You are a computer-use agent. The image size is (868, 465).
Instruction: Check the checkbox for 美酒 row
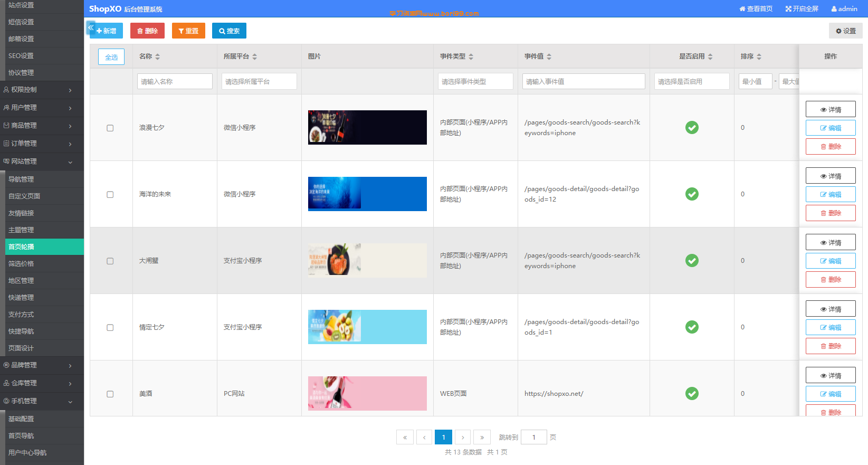tap(110, 394)
